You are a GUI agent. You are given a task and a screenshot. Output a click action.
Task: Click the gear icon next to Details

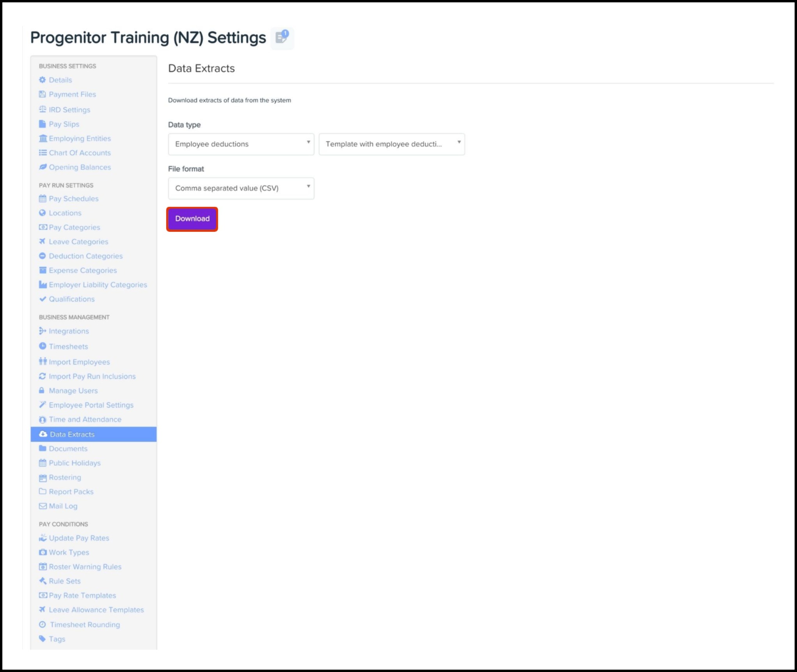click(x=43, y=80)
